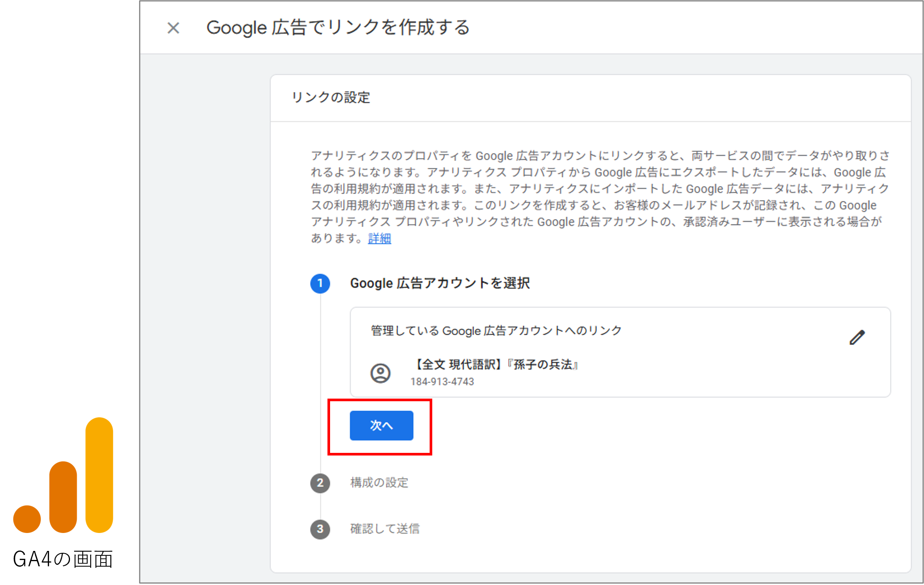The height and width of the screenshot is (585, 924).
Task: Select step 2 構成の設定
Action: pos(379,482)
